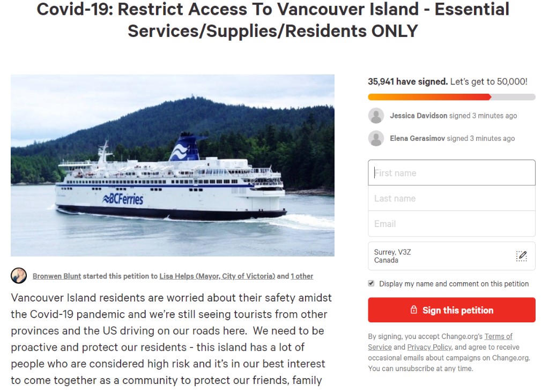This screenshot has width=549, height=392.
Task: Click the lock icon on the sign button
Action: 414,310
